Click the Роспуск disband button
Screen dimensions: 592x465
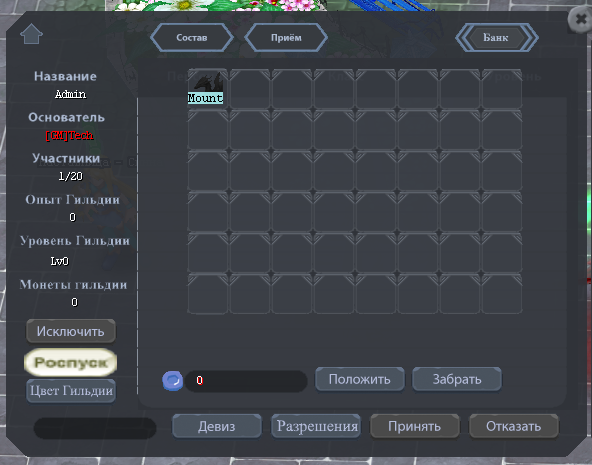71,362
